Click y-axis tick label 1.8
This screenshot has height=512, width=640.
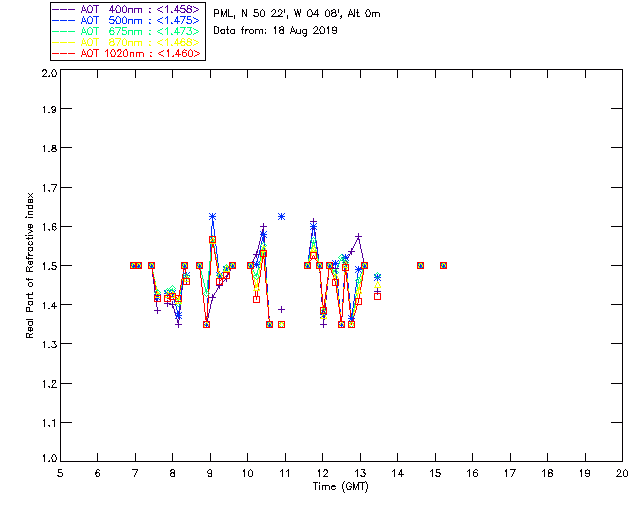click(x=49, y=148)
